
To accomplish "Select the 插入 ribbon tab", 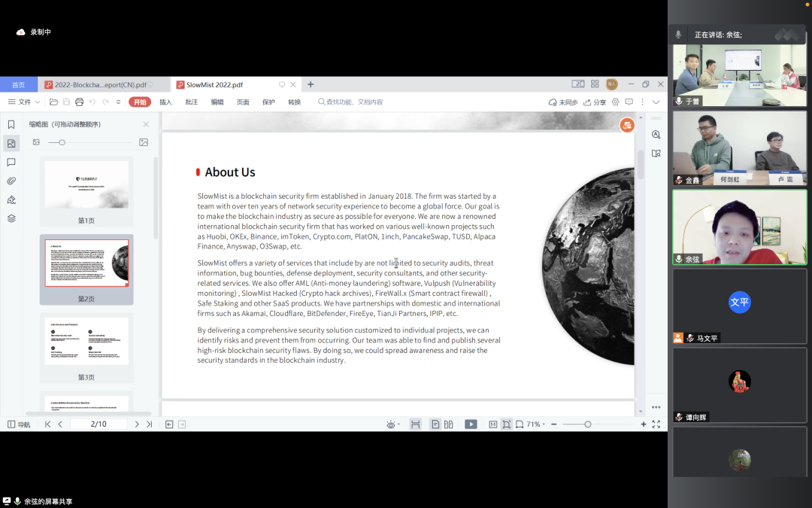I will point(165,102).
